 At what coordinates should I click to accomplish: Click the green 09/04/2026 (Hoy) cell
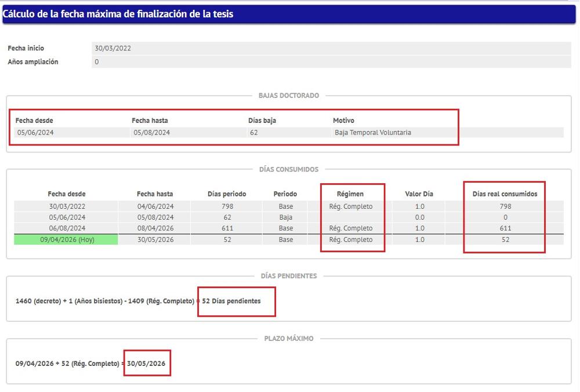point(66,239)
